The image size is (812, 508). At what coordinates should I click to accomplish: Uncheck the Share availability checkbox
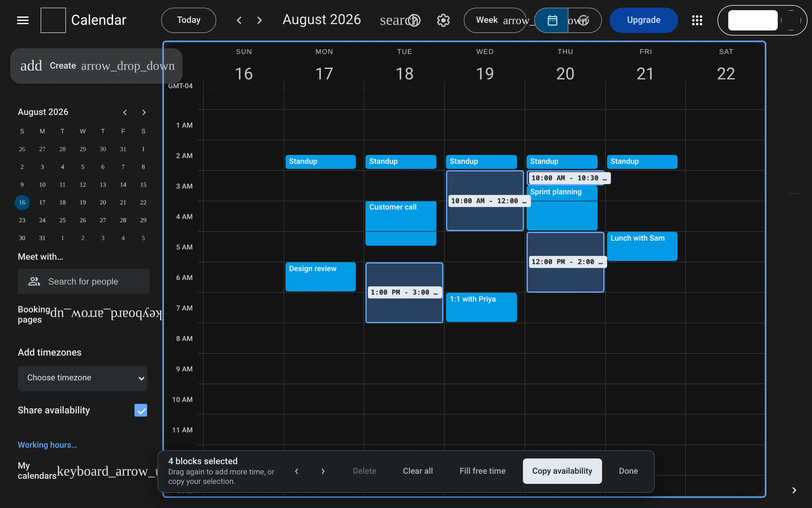pos(141,410)
